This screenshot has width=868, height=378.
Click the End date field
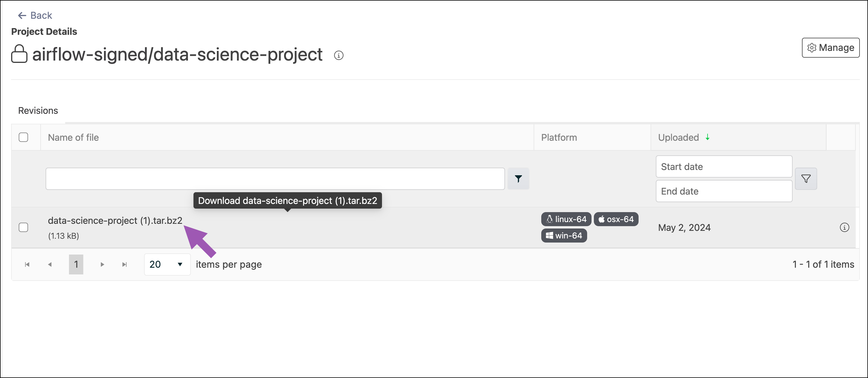point(723,191)
